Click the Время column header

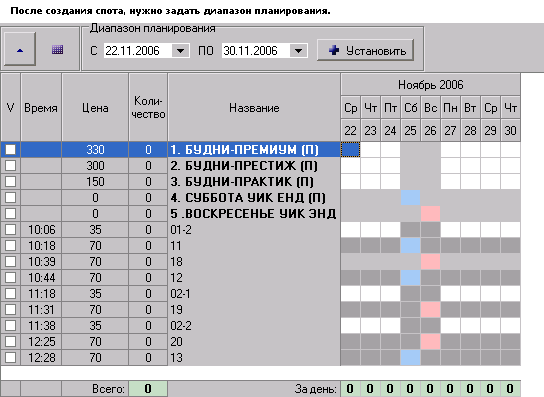click(41, 107)
